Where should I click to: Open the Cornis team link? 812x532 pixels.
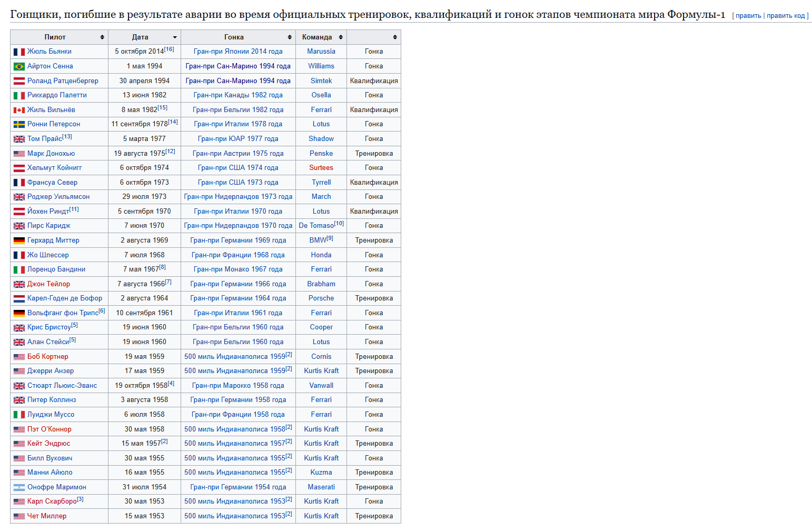321,357
